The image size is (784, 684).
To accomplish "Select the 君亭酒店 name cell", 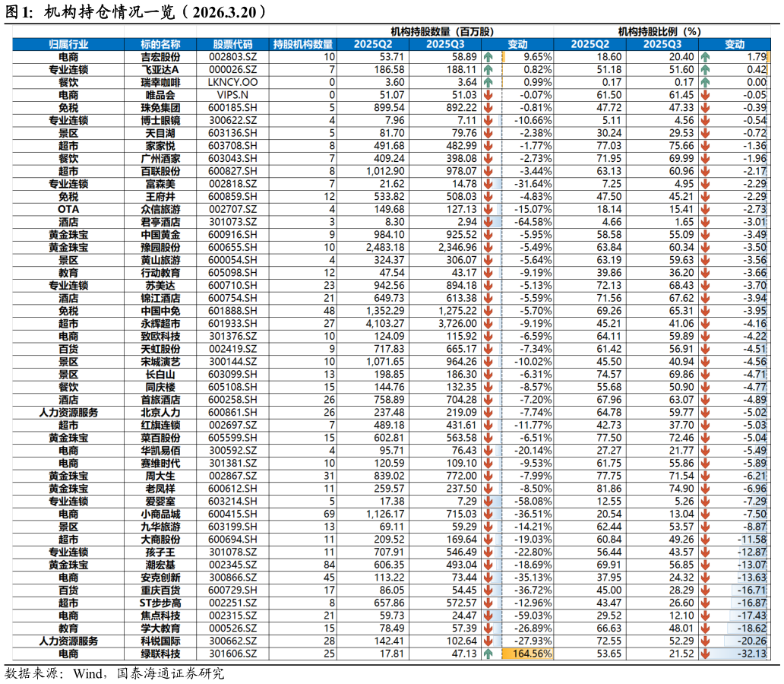I will pos(160,222).
